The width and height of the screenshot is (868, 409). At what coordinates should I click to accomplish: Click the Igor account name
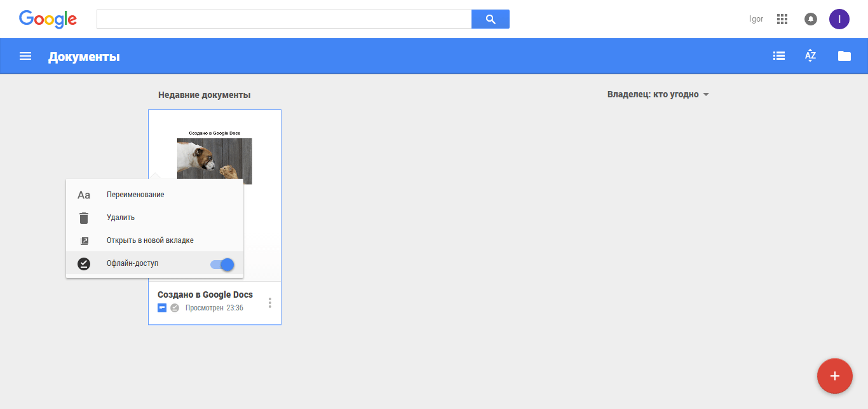pyautogui.click(x=756, y=19)
